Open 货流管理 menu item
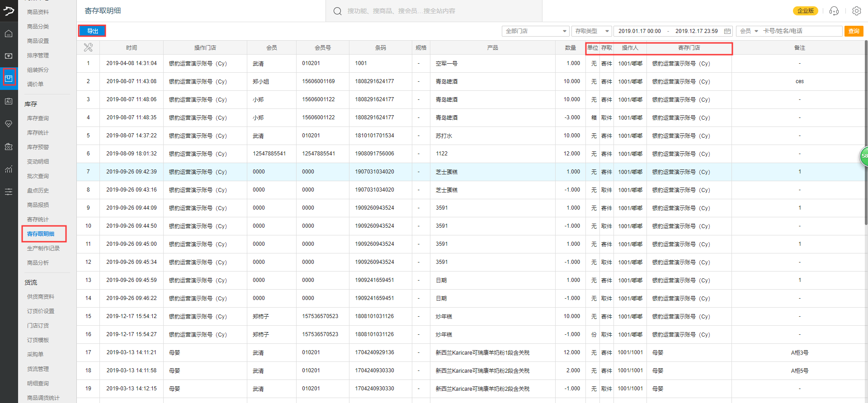The image size is (868, 403). pyautogui.click(x=38, y=369)
